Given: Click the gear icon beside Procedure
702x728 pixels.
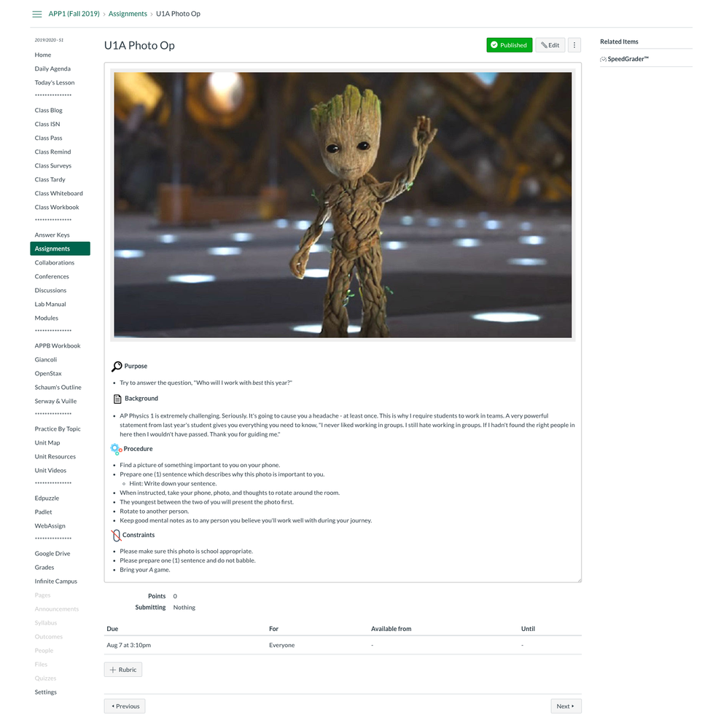Looking at the screenshot, I should (116, 449).
